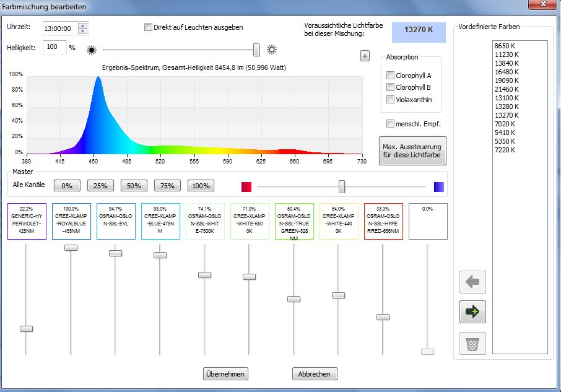Click the bright sun brightness icon

pos(271,50)
